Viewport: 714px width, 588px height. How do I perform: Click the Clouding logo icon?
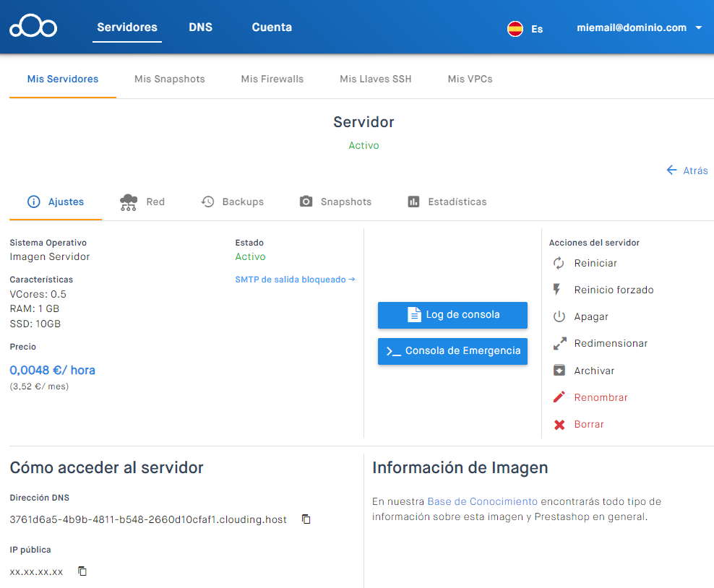pyautogui.click(x=33, y=27)
